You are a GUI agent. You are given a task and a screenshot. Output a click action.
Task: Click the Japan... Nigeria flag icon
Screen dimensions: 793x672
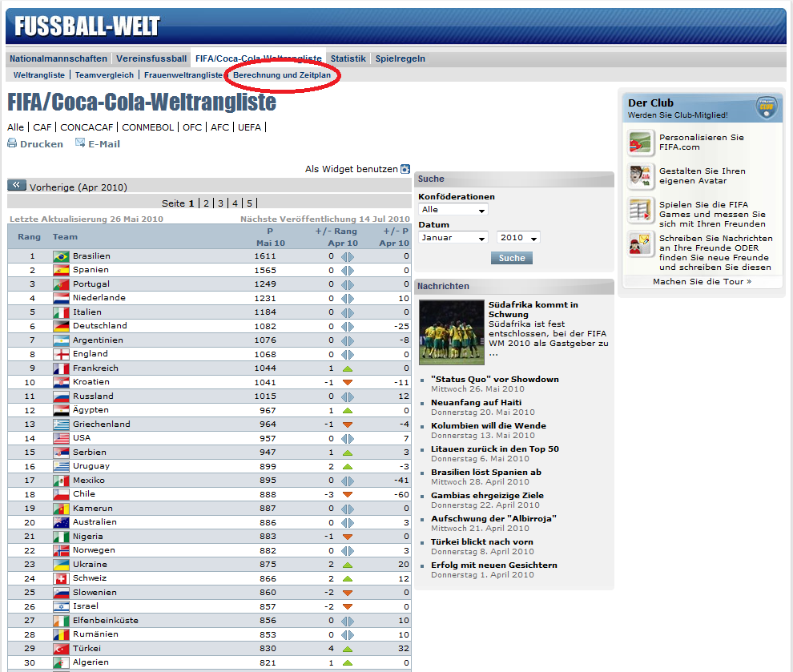pos(61,537)
